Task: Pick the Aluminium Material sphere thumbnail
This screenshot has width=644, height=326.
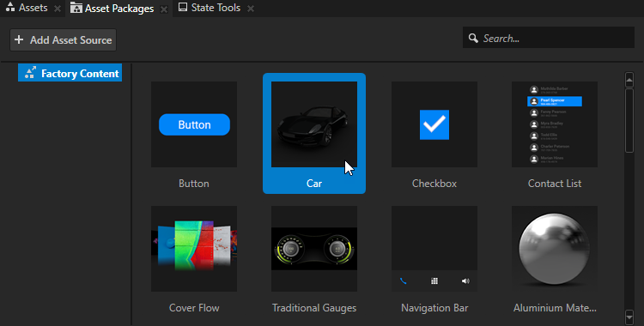Action: point(555,249)
